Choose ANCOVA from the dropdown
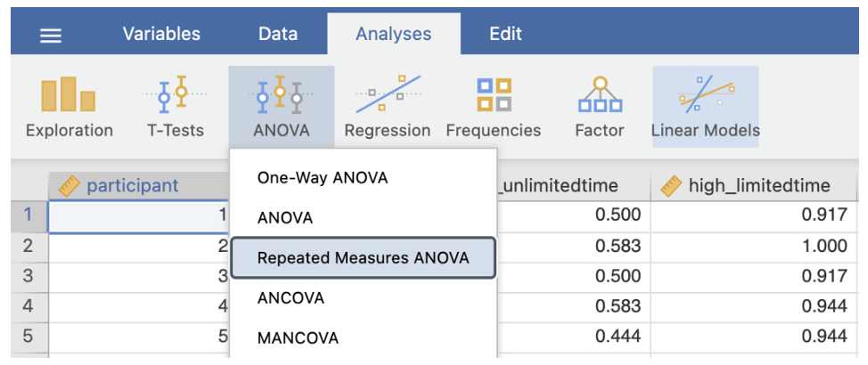The image size is (868, 365). click(x=291, y=298)
